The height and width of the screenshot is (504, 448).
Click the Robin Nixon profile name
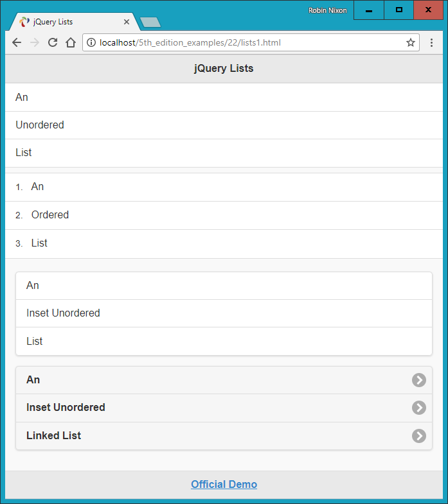click(327, 10)
